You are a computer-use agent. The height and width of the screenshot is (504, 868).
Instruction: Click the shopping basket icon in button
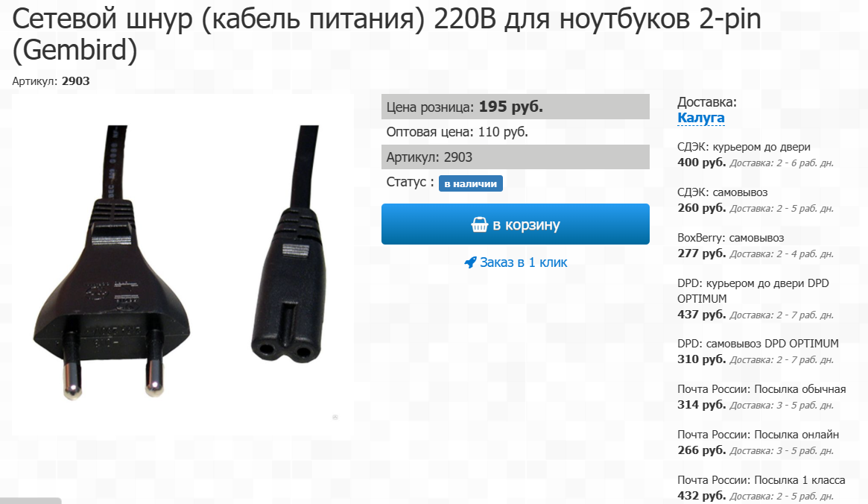(479, 224)
